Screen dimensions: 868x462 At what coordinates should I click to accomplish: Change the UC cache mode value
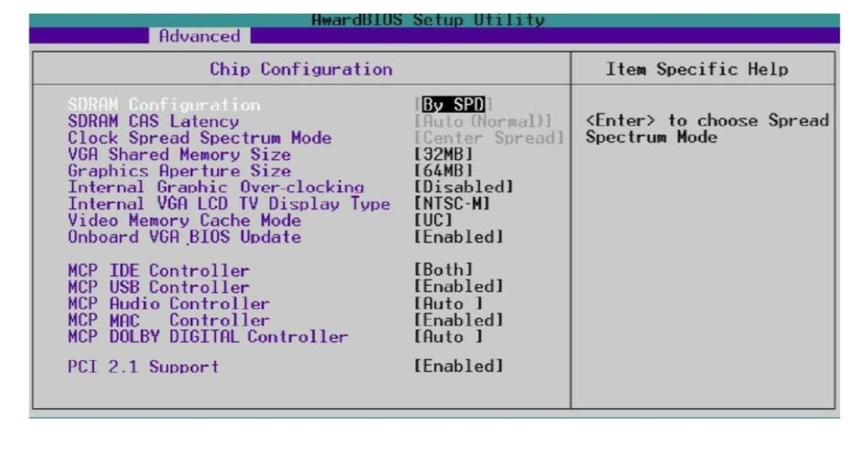[433, 221]
